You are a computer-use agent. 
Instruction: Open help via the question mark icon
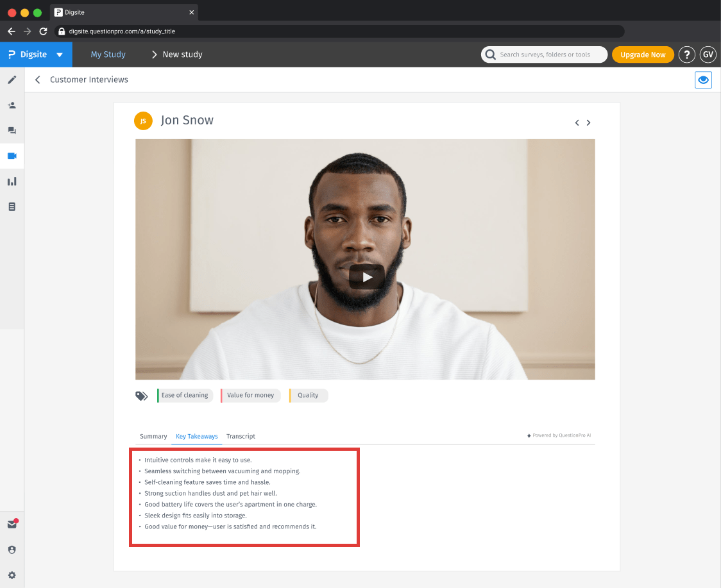tap(686, 55)
